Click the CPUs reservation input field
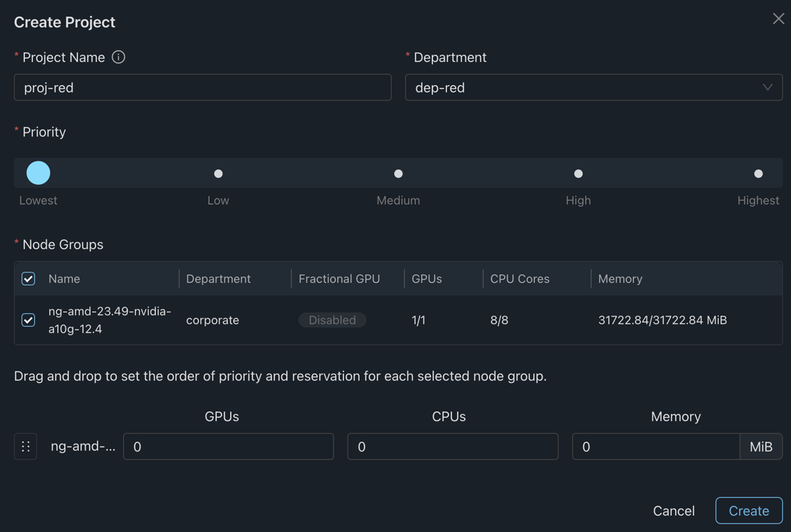The image size is (791, 532). pyautogui.click(x=452, y=446)
